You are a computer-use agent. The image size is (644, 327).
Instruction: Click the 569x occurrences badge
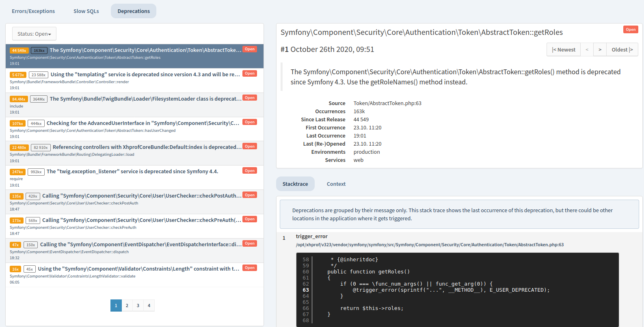tap(33, 221)
